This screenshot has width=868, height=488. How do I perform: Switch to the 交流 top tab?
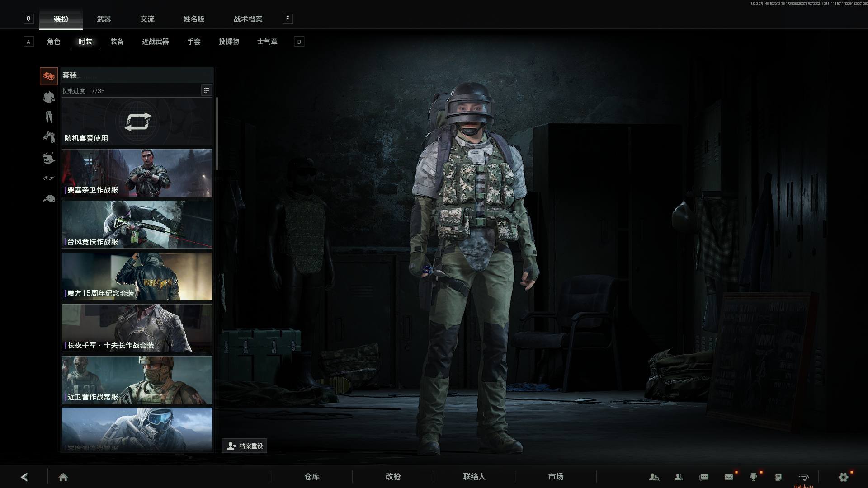(x=147, y=19)
